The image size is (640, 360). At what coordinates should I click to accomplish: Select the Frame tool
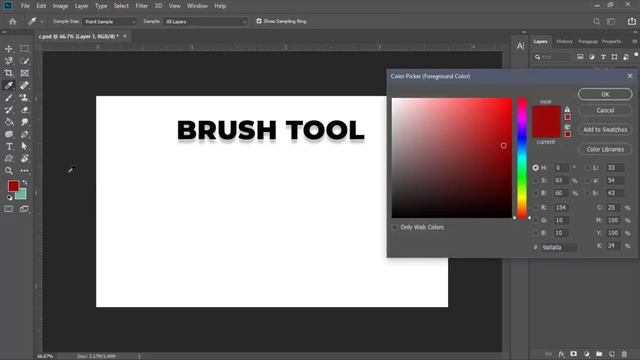coord(24,73)
